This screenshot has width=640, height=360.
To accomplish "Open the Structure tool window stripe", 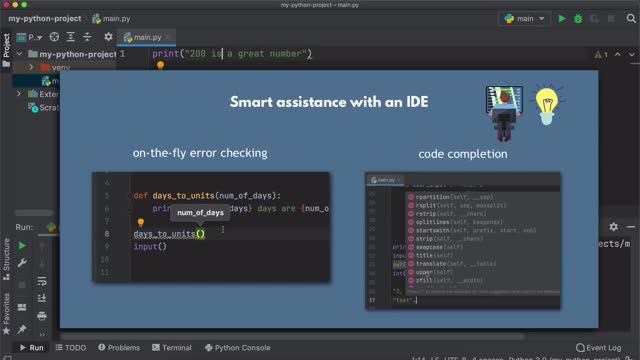I will 6,259.
